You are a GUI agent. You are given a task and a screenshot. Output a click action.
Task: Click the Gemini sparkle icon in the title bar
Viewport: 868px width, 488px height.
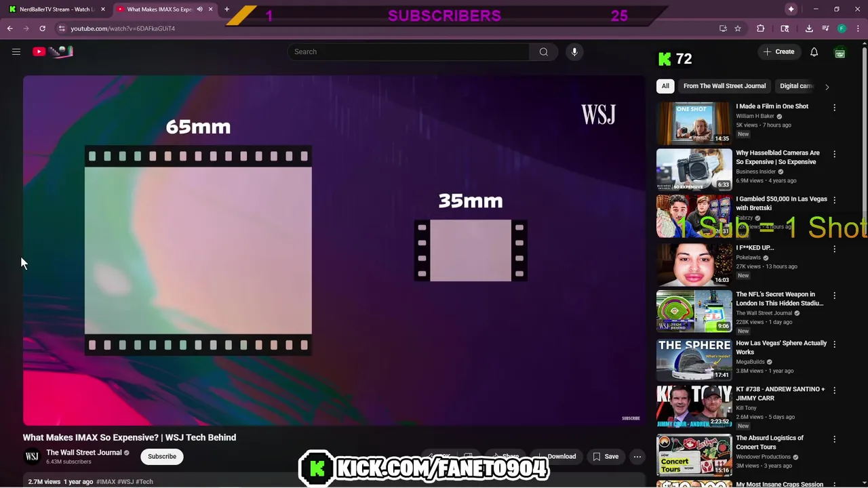click(791, 9)
